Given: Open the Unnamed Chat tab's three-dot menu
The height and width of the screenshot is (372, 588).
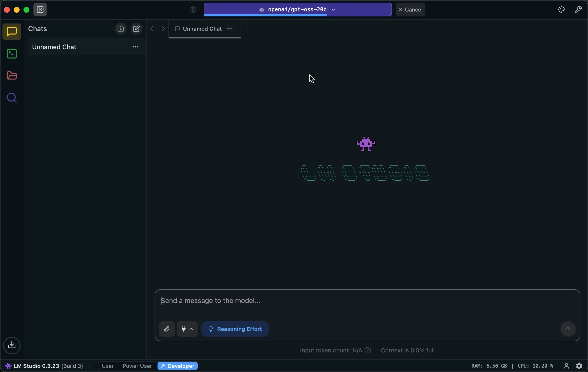Looking at the screenshot, I should 230,29.
